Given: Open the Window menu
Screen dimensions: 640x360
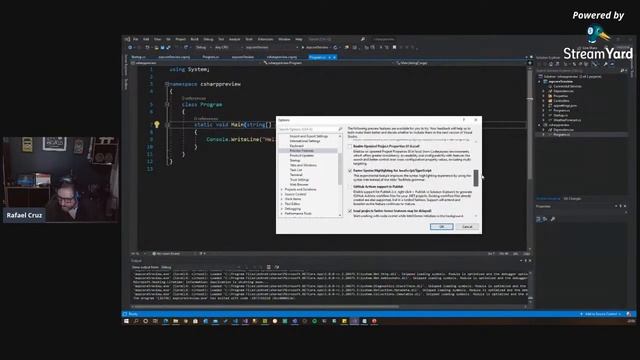Looking at the screenshot, I should click(284, 39).
